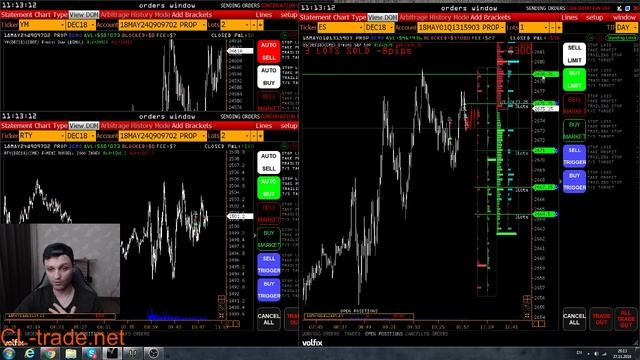Open setup menu in ES window
Viewport: 640px width, 360px height.
[x=594, y=18]
